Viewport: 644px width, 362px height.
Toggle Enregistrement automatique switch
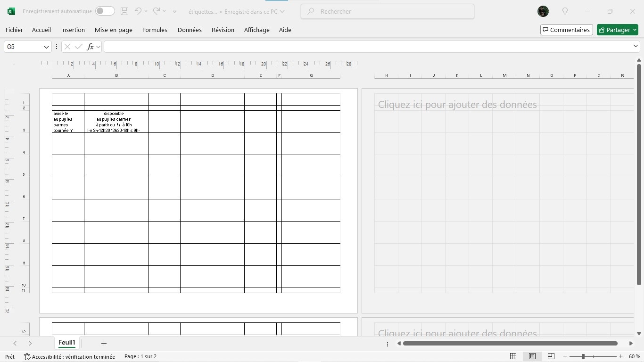[x=105, y=11]
